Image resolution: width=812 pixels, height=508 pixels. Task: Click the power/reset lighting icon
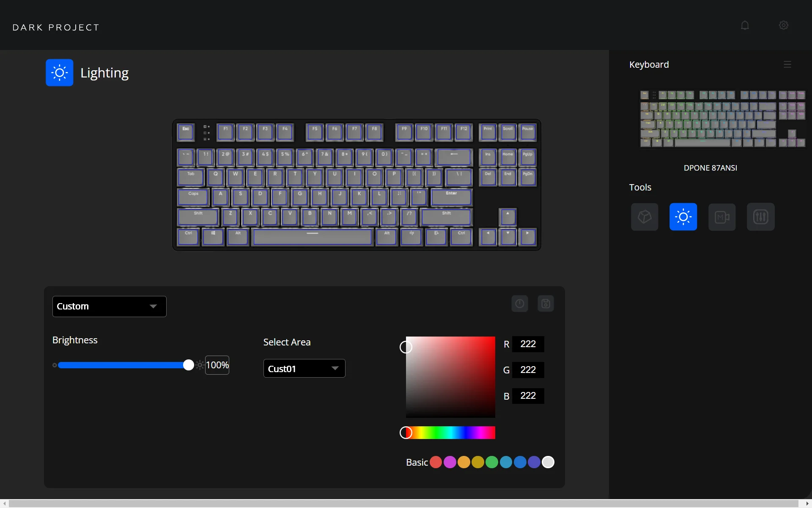[520, 304]
